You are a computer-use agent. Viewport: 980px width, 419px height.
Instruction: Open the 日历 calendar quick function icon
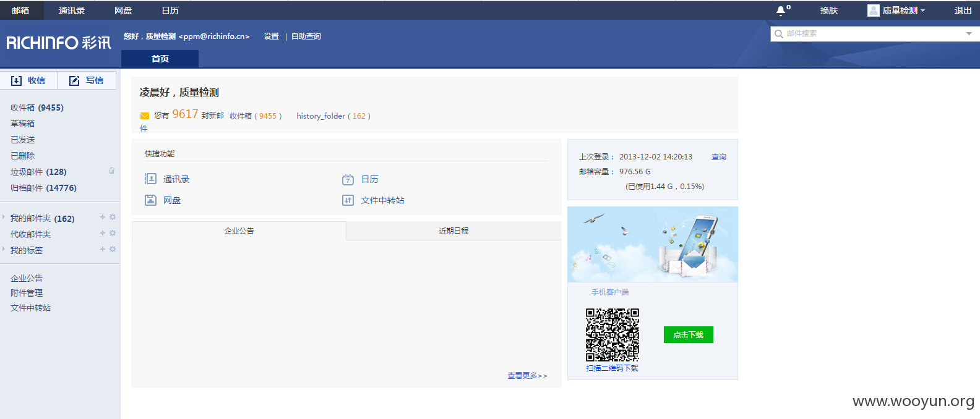coord(348,179)
